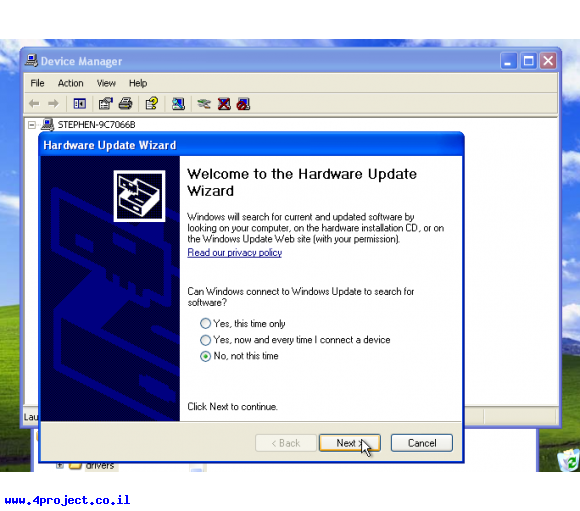Viewport: 580px width, 511px height.
Task: Click the Next button in the wizard
Action: click(x=350, y=443)
